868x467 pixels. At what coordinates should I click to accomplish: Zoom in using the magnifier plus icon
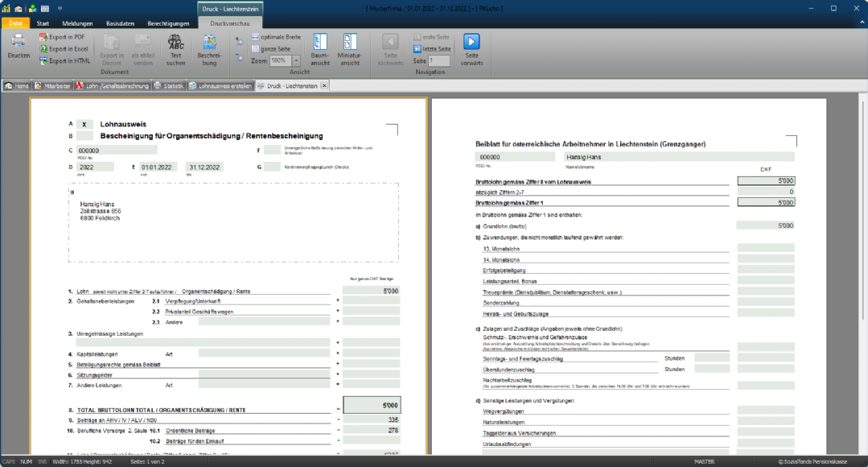pyautogui.click(x=239, y=41)
